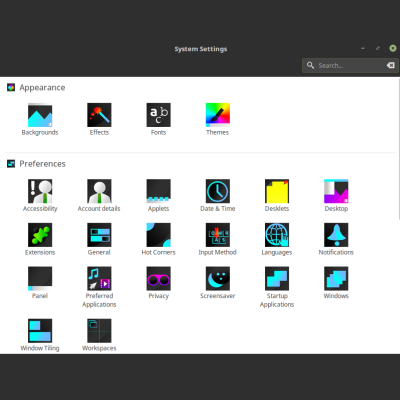
Task: Open the Effects settings icon
Action: point(99,115)
